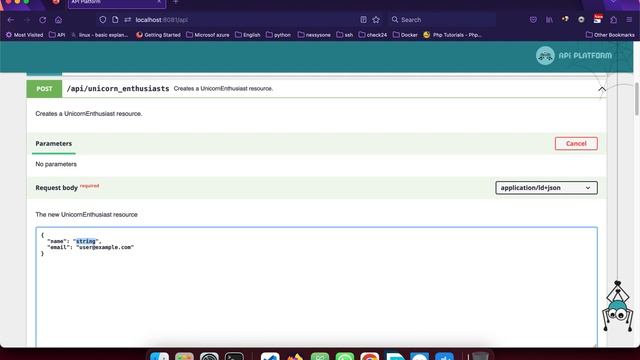Toggle reader view icon in address bar
Viewport: 640px width, 360px height.
(363, 20)
